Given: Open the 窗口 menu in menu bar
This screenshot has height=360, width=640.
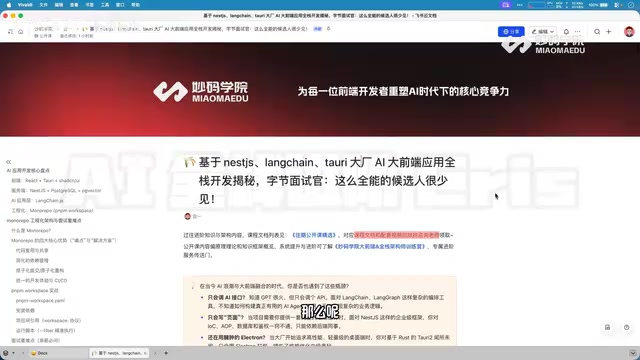Looking at the screenshot, I should click(x=120, y=5).
